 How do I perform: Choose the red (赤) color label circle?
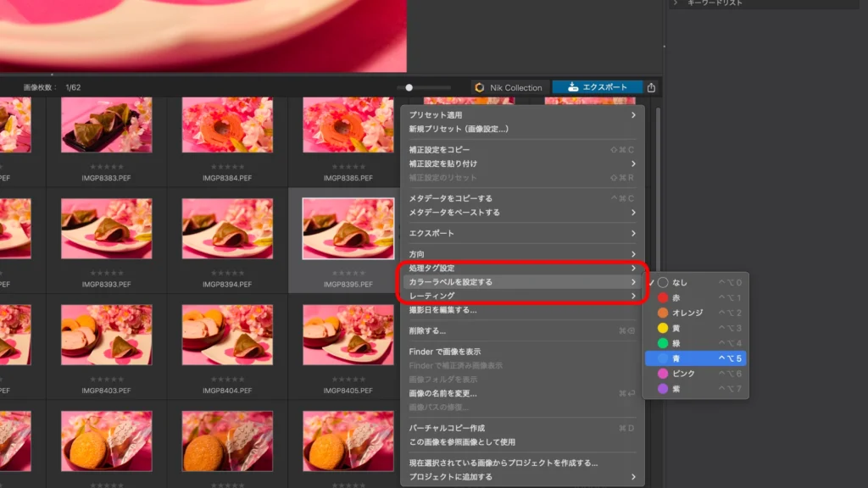coord(663,297)
